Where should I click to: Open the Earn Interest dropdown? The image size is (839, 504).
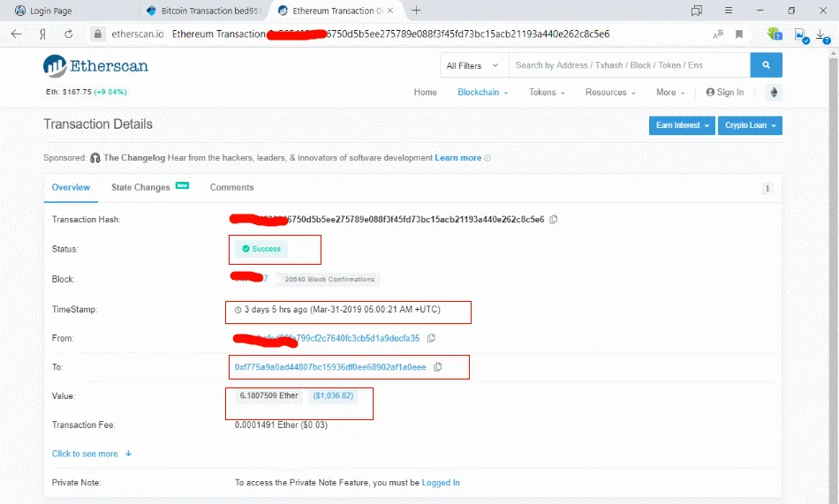(x=682, y=125)
